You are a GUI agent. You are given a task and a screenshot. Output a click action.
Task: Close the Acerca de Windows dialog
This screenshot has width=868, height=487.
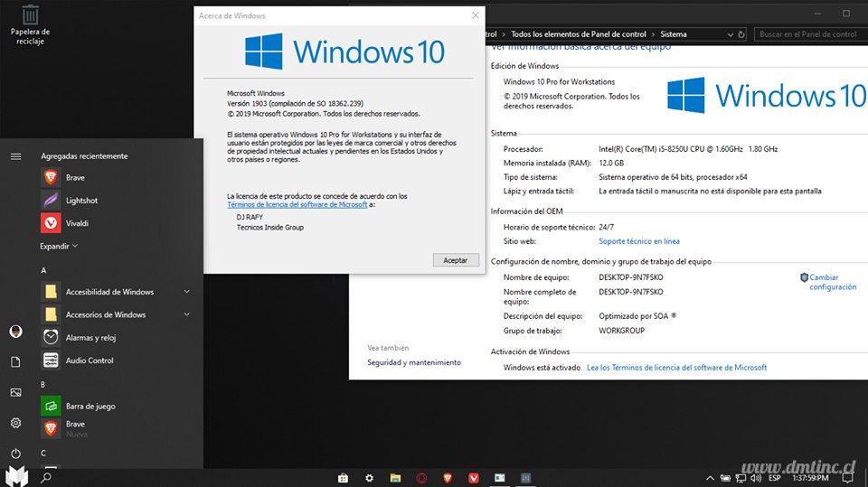476,15
